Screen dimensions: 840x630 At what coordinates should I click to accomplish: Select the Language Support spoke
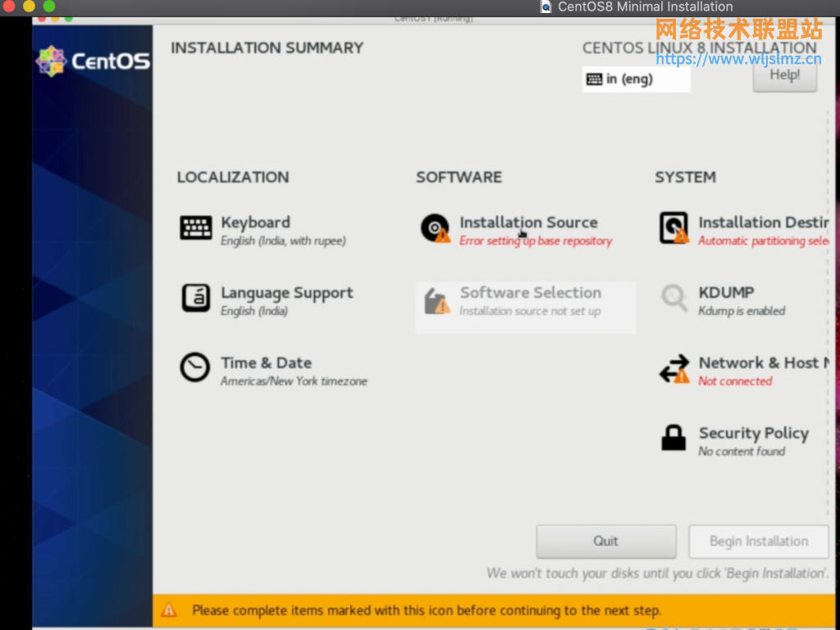click(x=286, y=293)
